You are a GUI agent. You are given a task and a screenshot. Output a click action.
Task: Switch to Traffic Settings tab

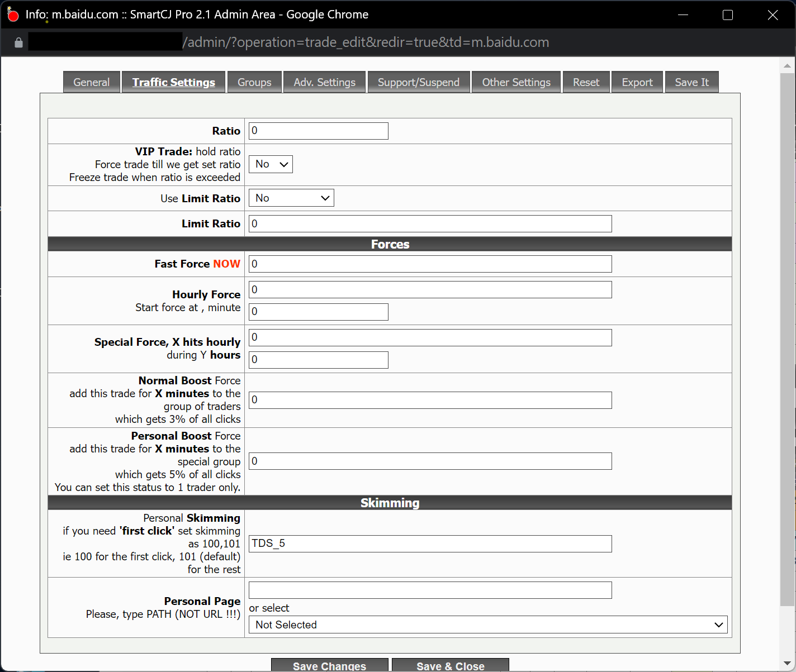[174, 82]
